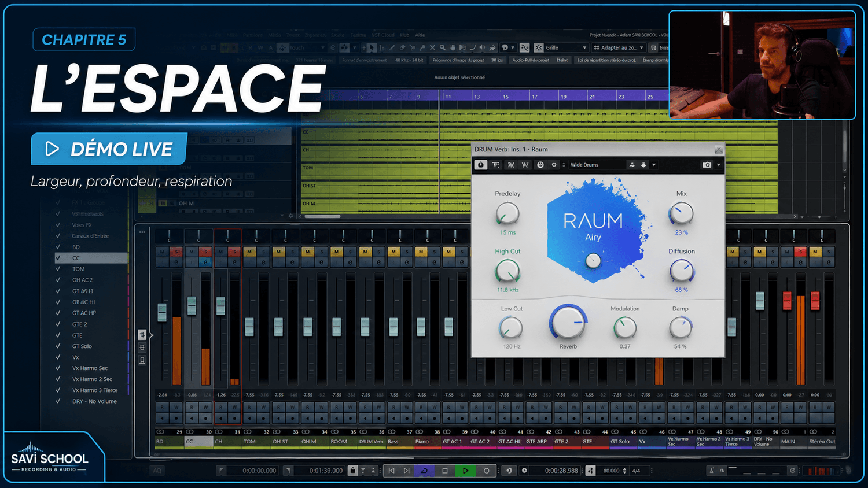
Task: Expand the mixer left zone arrow
Action: [x=152, y=335]
